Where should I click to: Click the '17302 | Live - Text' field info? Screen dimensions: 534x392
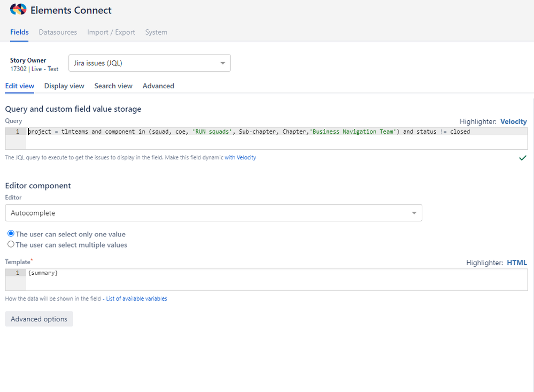point(34,69)
